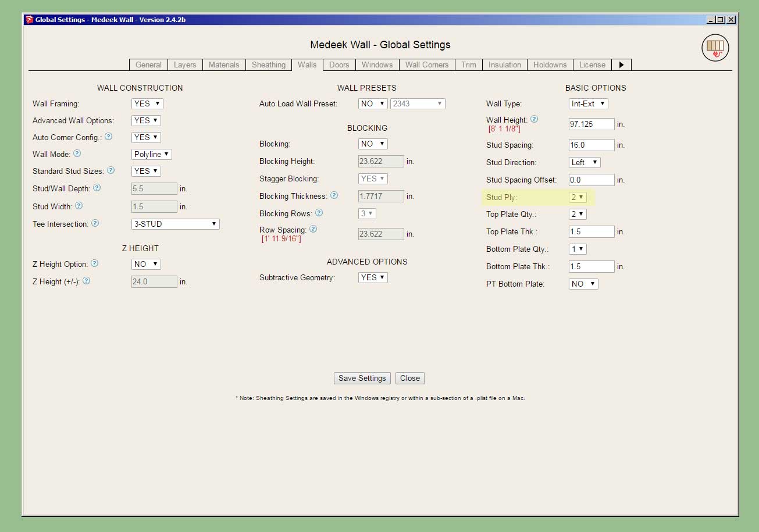The height and width of the screenshot is (532, 759).
Task: Click the SketchUp icon in title bar
Action: pyautogui.click(x=29, y=19)
